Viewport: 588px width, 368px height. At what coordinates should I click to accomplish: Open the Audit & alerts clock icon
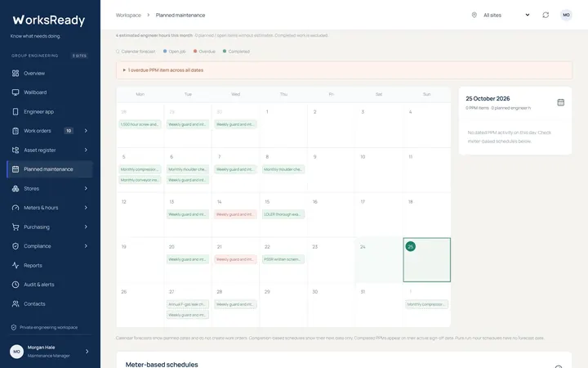point(16,285)
